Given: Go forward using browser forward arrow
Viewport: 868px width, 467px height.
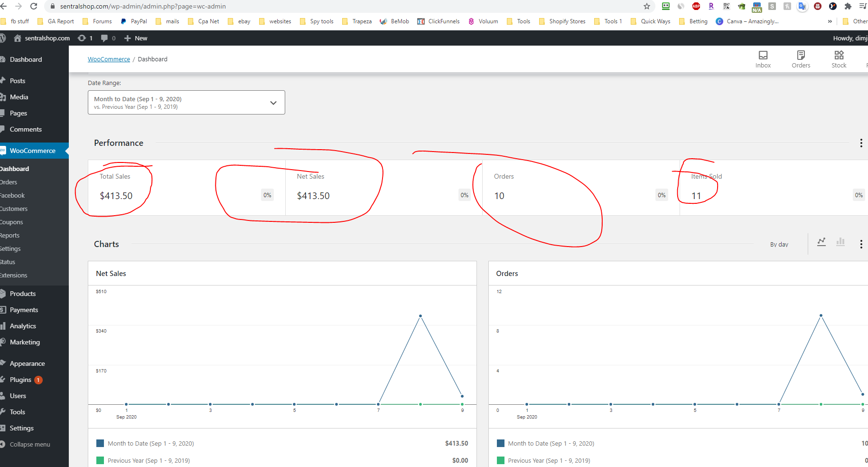Looking at the screenshot, I should tap(19, 6).
